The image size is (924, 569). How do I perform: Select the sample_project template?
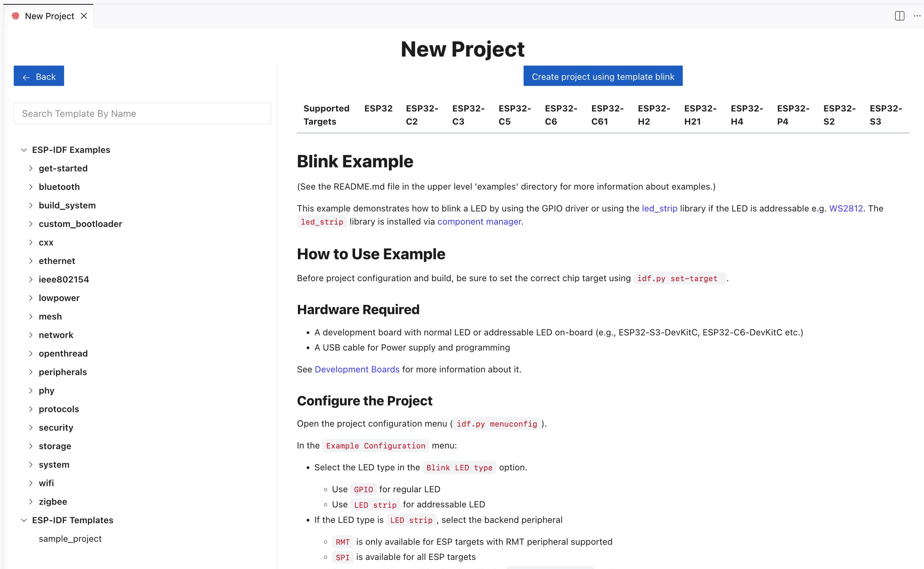point(70,538)
